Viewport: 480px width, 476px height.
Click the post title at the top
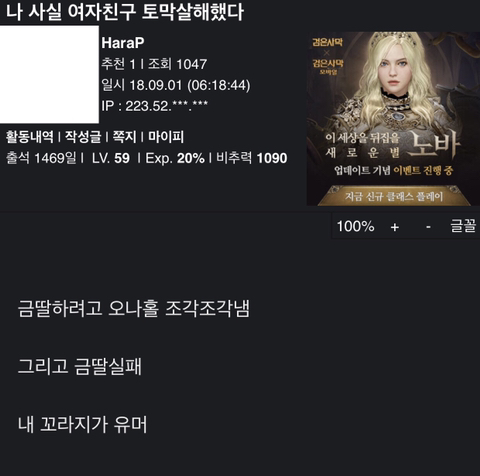tap(125, 12)
